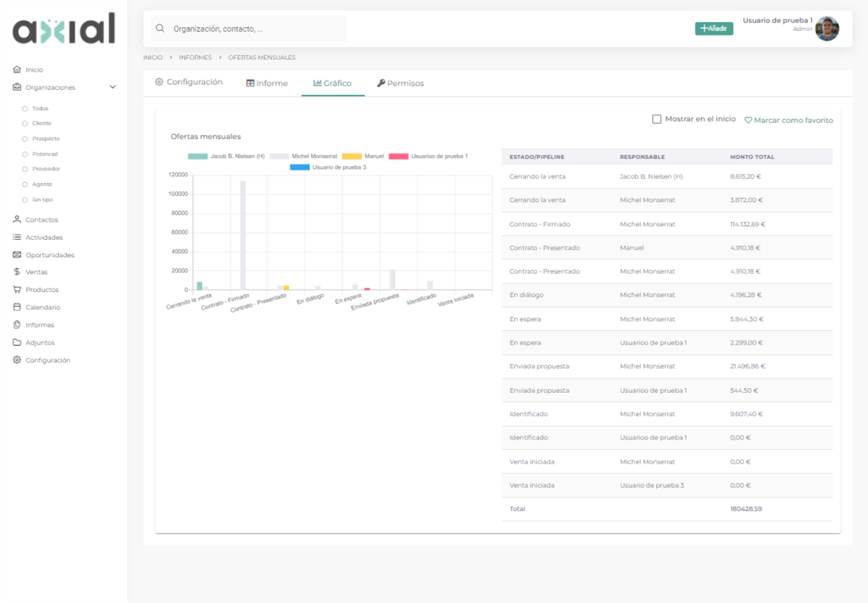
Task: Toggle the Michel Monserrat legend color swatch
Action: tap(279, 157)
